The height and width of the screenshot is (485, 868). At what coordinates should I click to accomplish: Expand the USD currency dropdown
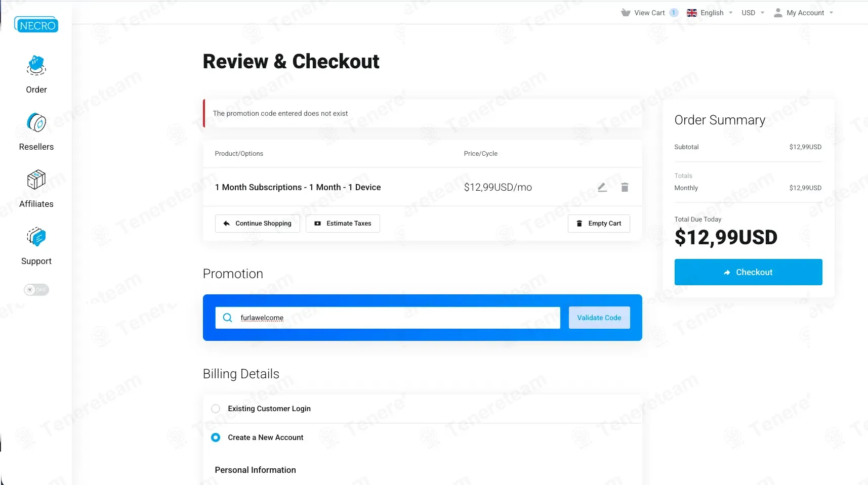753,13
